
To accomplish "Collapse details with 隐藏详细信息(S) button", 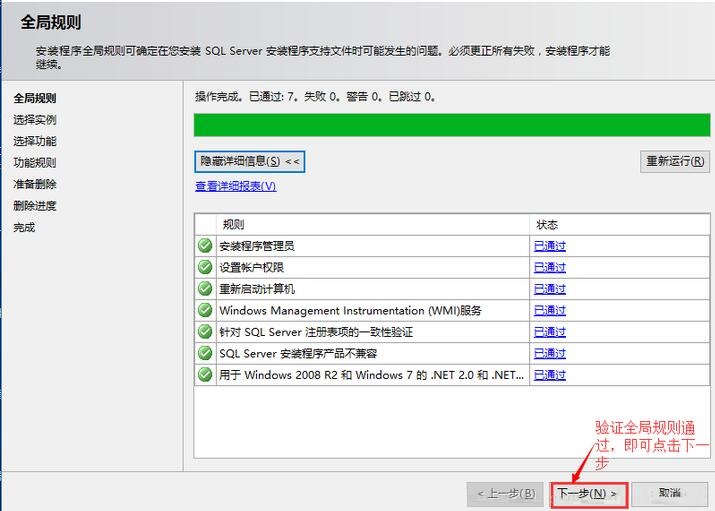I will (x=249, y=161).
